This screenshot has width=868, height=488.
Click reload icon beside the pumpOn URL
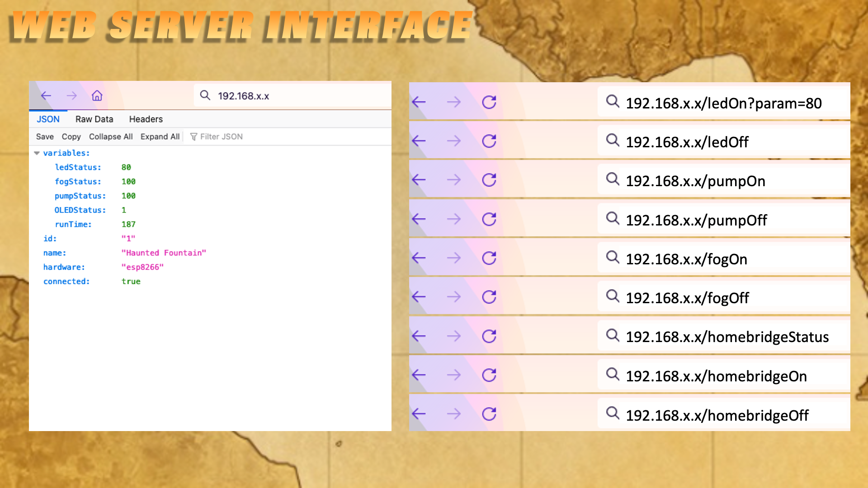pyautogui.click(x=489, y=180)
